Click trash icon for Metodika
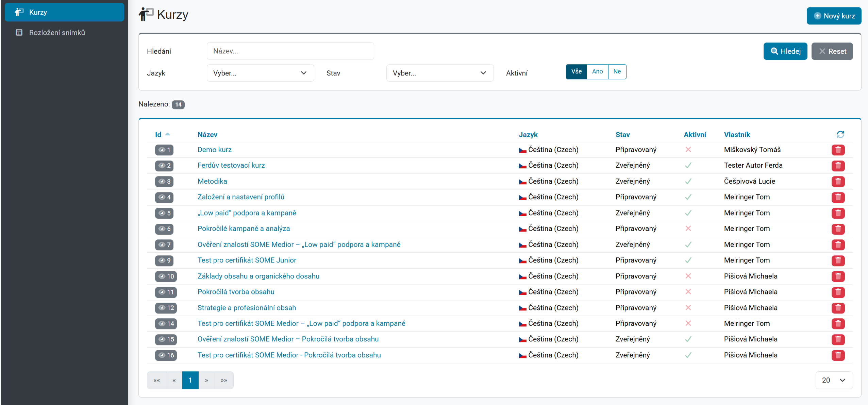Image resolution: width=868 pixels, height=405 pixels. (x=838, y=182)
